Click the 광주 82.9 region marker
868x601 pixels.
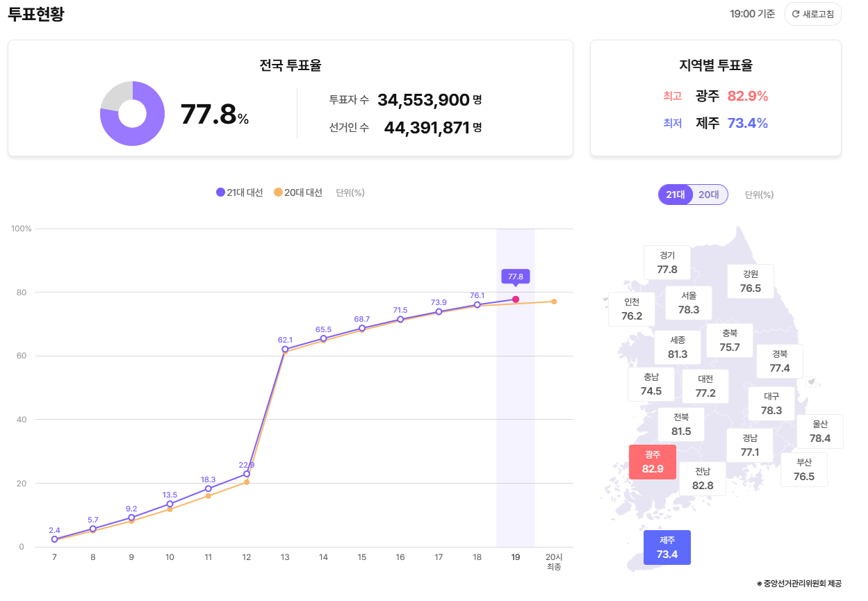tap(653, 462)
